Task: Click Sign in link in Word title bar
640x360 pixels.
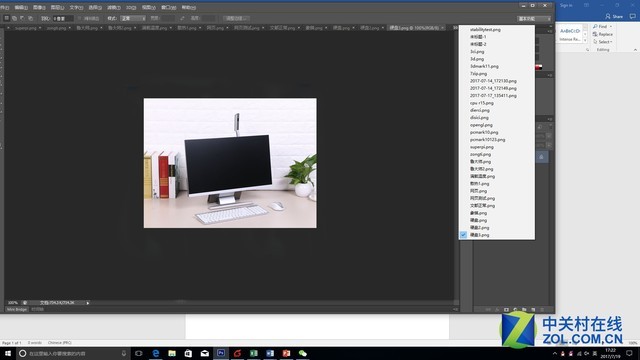Action: point(566,5)
